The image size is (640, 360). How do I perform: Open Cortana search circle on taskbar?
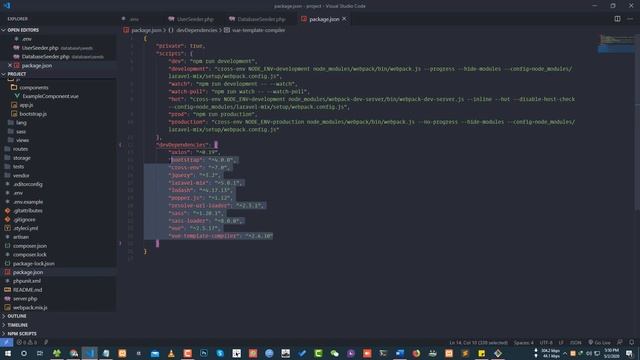[24, 353]
